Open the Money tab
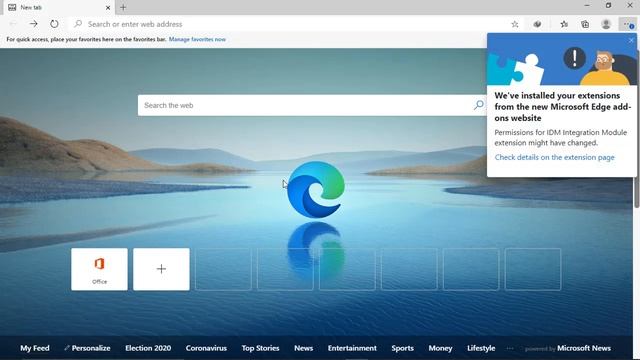The width and height of the screenshot is (640, 360). click(440, 348)
